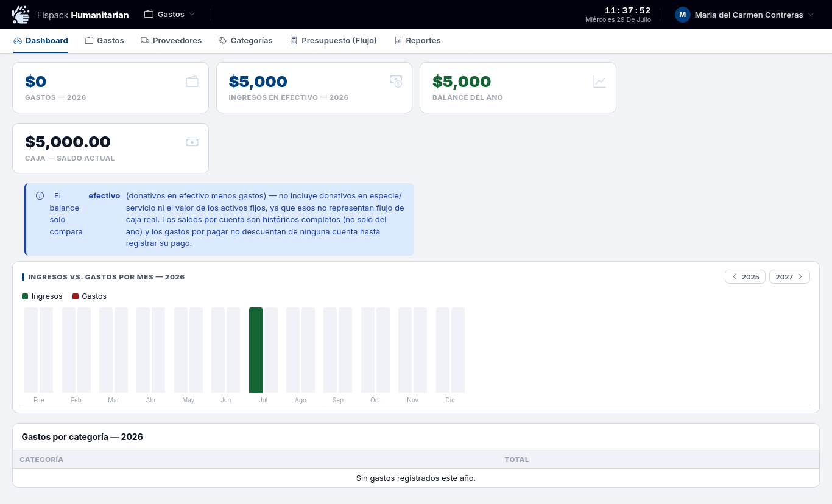Click the report icon beside Reportes
The height and width of the screenshot is (504, 832).
click(398, 41)
